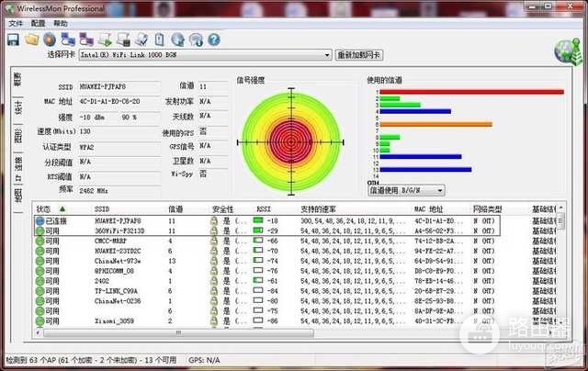Sort list by SSID column header
The image size is (588, 371).
pos(102,209)
